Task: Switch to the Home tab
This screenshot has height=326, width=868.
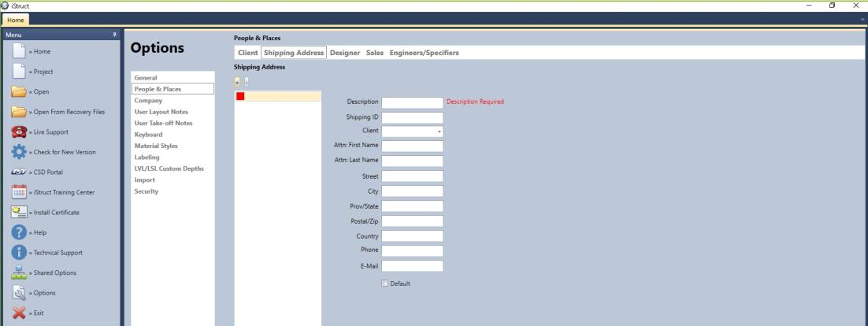Action: [16, 20]
